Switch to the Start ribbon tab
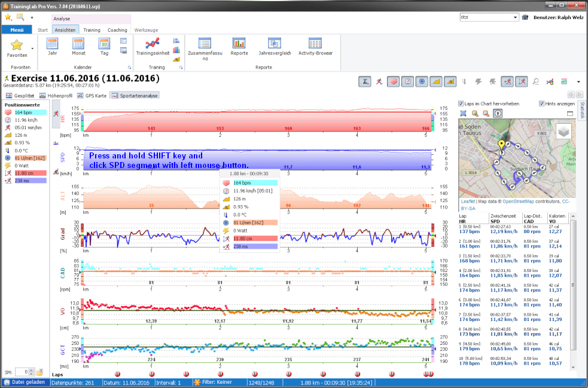 (42, 30)
